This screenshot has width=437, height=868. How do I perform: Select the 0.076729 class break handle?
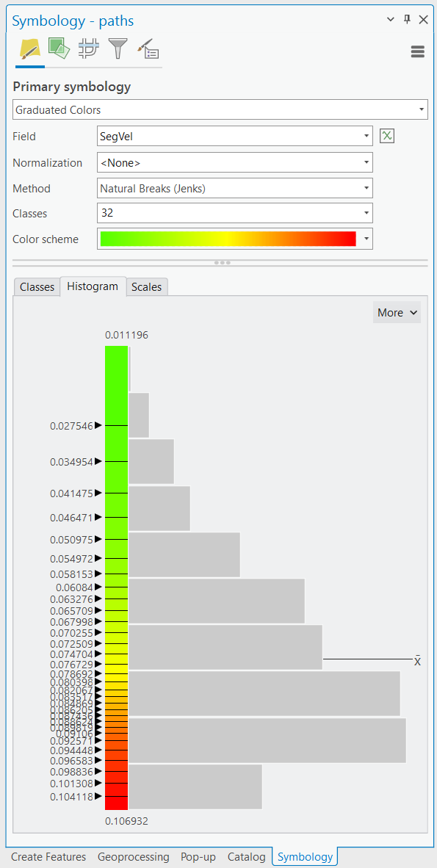pos(98,664)
